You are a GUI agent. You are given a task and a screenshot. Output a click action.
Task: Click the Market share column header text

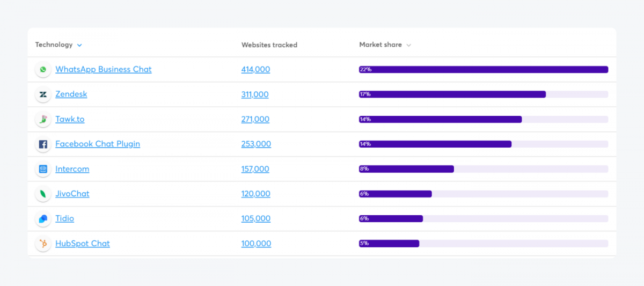pyautogui.click(x=380, y=45)
